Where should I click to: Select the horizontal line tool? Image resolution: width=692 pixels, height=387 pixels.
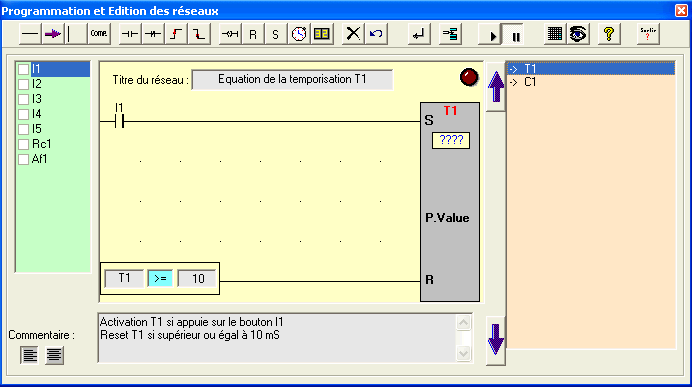(30, 34)
